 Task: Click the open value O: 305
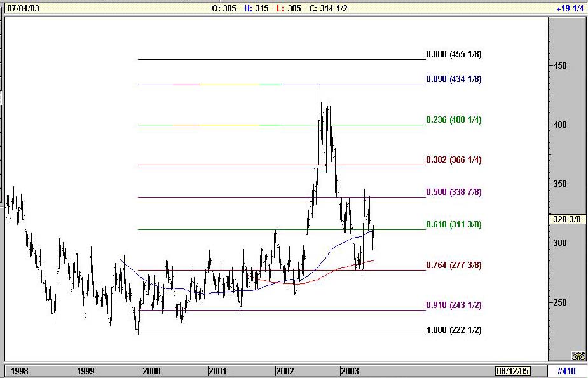click(x=224, y=8)
